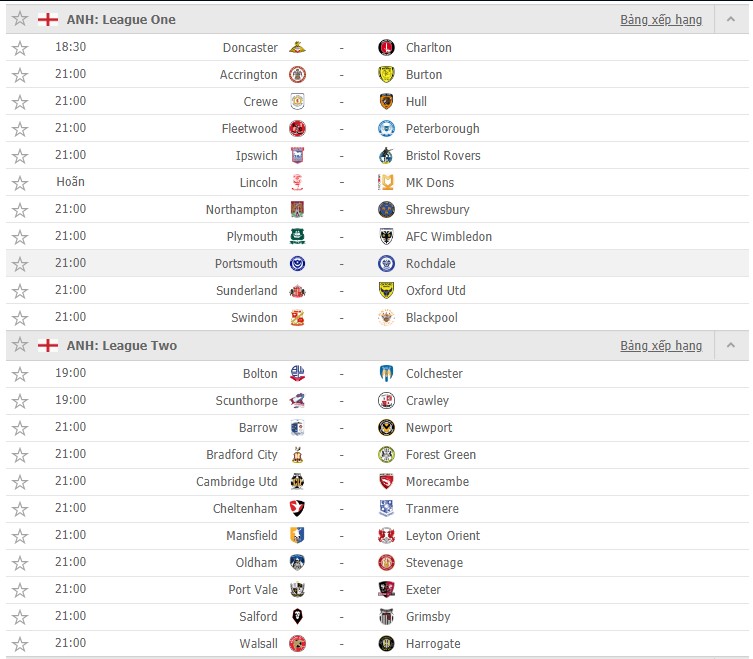Click the Plymouth green crest
This screenshot has width=753, height=659.
click(297, 236)
